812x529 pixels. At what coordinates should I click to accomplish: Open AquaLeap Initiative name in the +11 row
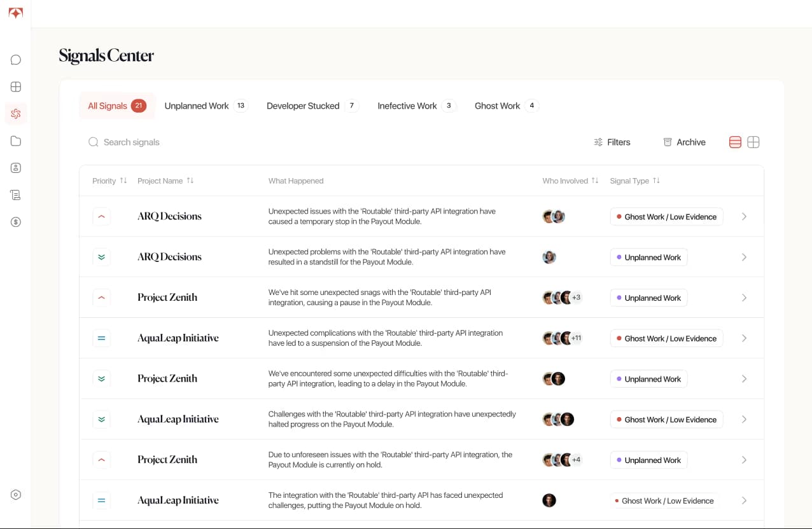tap(178, 338)
